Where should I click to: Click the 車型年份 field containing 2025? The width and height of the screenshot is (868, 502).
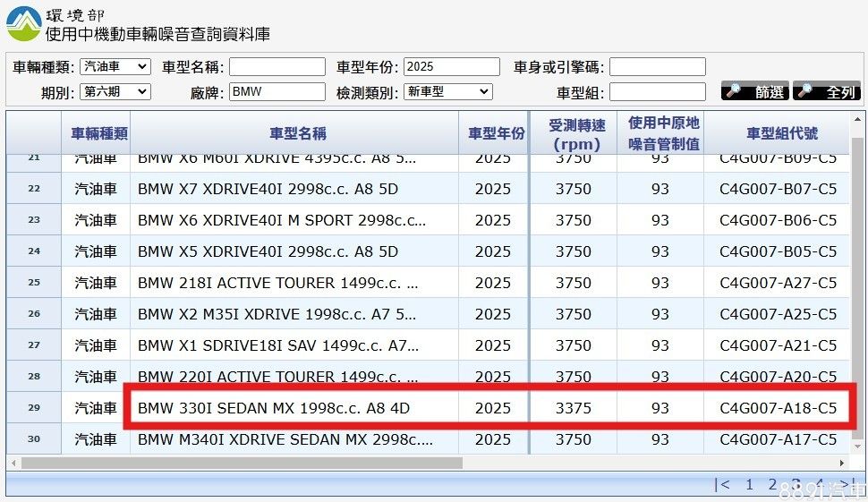pos(451,67)
